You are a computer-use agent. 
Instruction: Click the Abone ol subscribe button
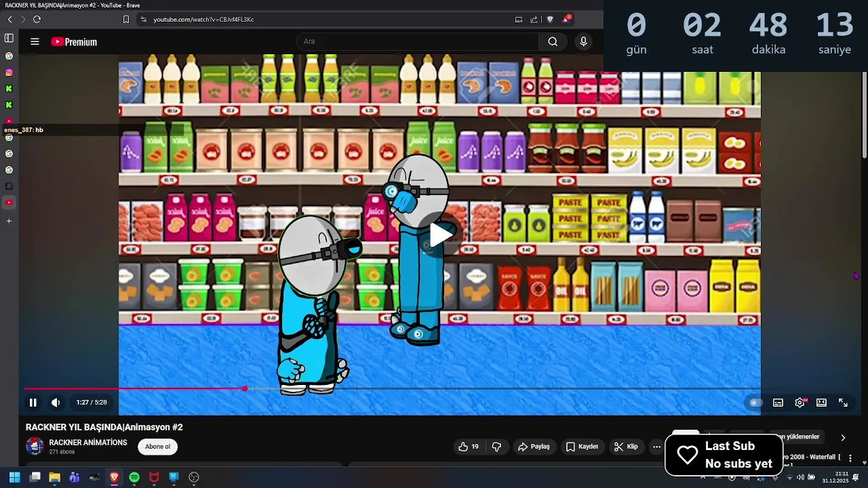pos(158,447)
